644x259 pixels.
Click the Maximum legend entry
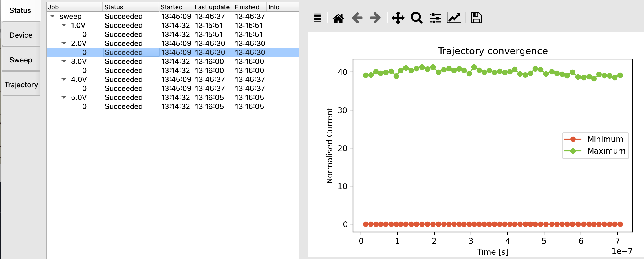pos(606,151)
